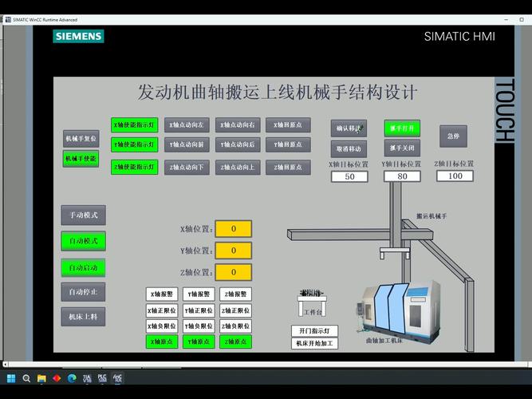532x399 pixels.
Task: Toggle the 抓手打开 gripper open button
Action: pyautogui.click(x=402, y=128)
